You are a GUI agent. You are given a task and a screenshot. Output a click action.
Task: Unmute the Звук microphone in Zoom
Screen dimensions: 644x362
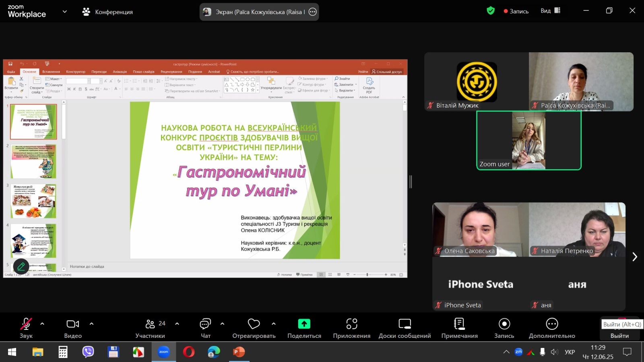tap(26, 328)
